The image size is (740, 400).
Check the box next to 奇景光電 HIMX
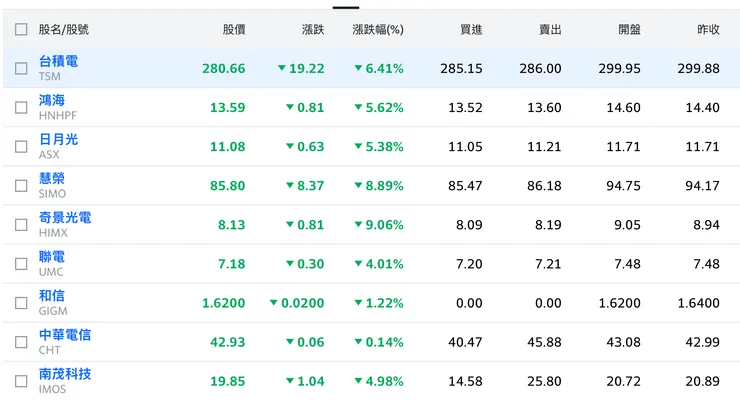pos(21,225)
